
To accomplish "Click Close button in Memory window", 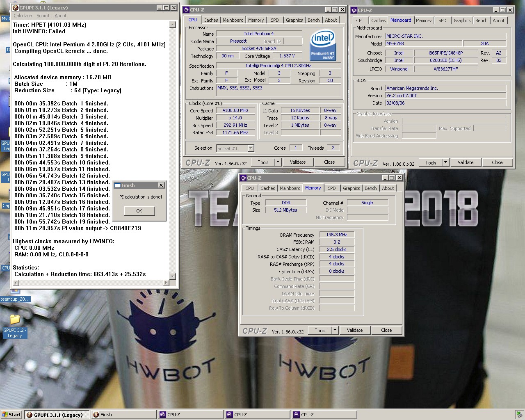I will (x=386, y=330).
